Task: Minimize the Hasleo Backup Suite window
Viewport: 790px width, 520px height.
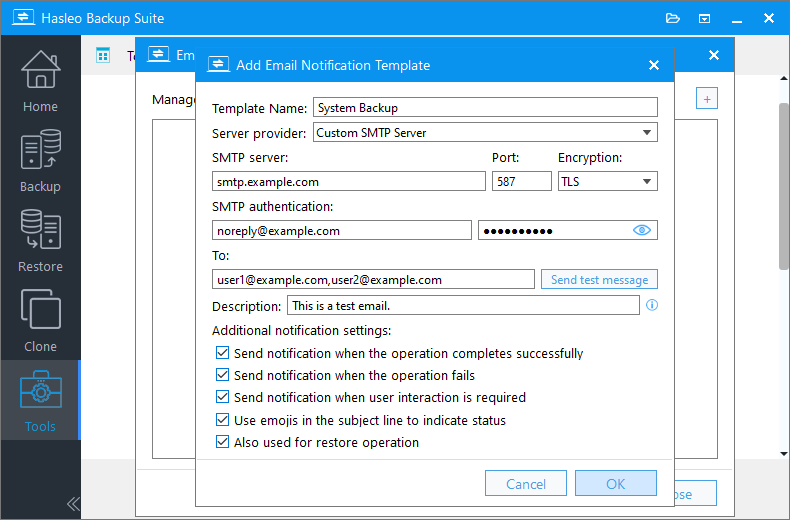Action: click(737, 19)
